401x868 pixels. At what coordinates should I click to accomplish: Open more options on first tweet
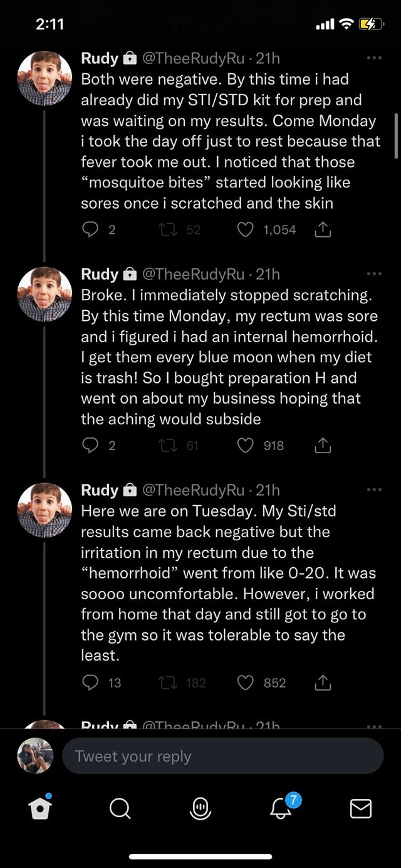click(374, 58)
